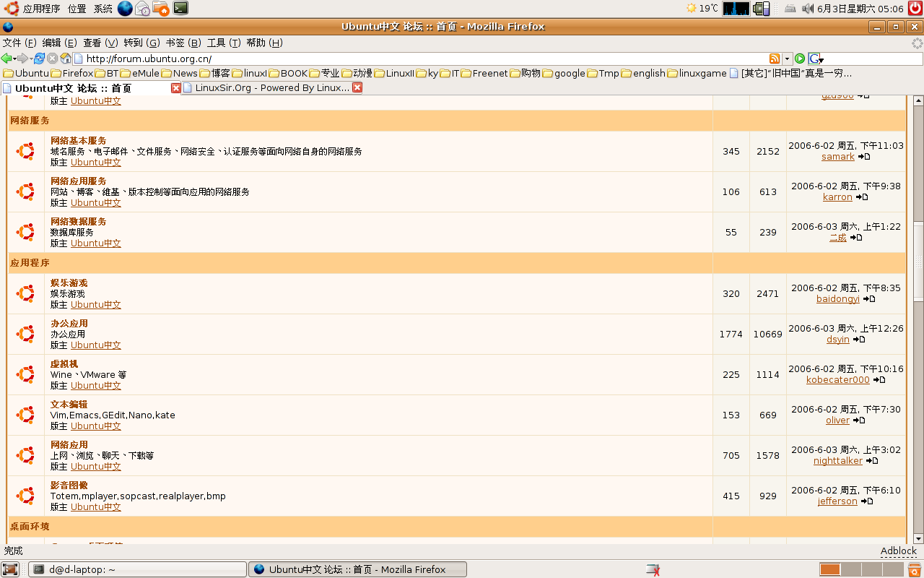
Task: View latest post icon beside jefferson
Action: click(867, 501)
